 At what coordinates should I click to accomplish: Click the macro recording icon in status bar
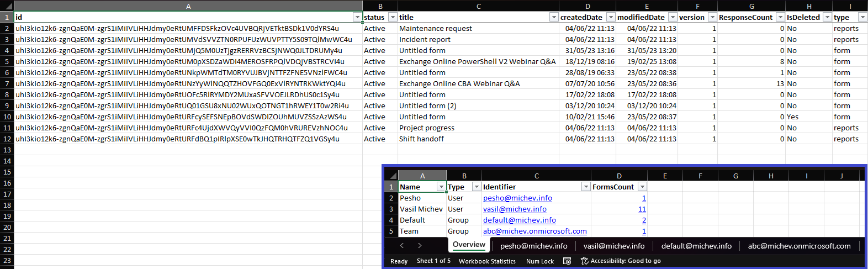567,261
